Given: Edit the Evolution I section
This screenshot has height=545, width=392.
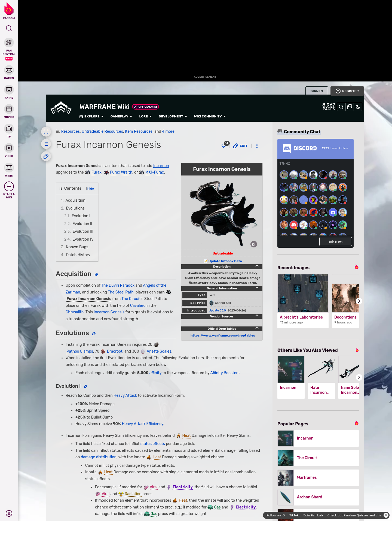Looking at the screenshot, I should tap(86, 386).
